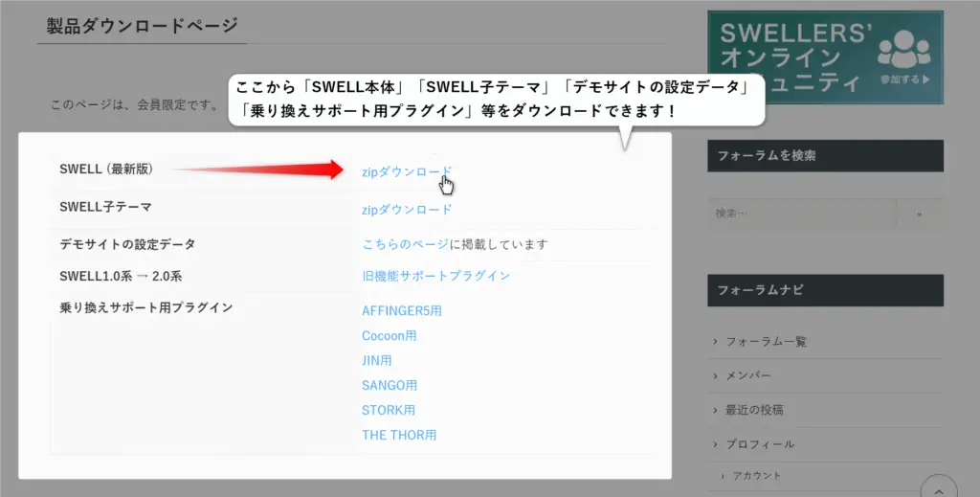
Task: Click the 製品ダウンロードページ page heading
Action: point(143,26)
